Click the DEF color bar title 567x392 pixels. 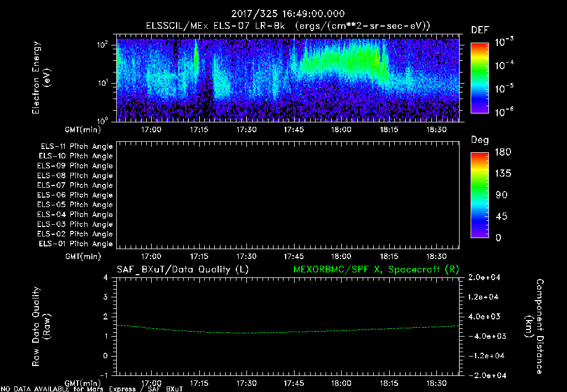point(480,30)
